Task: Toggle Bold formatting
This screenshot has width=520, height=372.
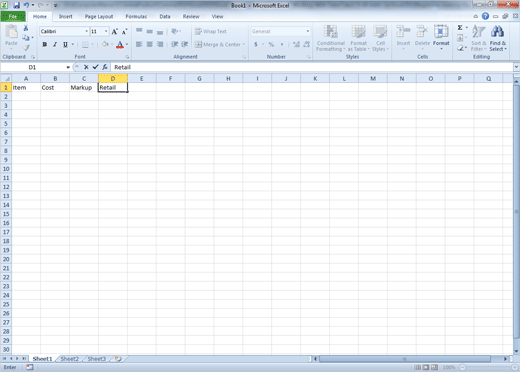Action: click(45, 44)
